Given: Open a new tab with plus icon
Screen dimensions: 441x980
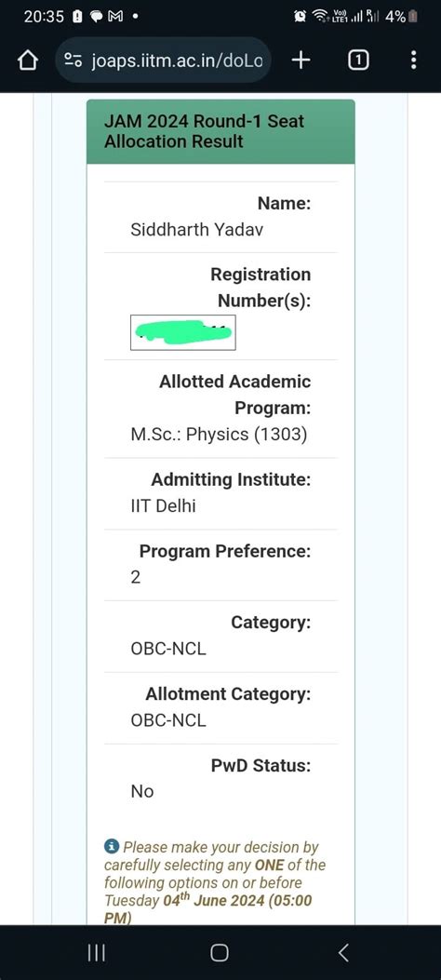Looking at the screenshot, I should pyautogui.click(x=301, y=60).
